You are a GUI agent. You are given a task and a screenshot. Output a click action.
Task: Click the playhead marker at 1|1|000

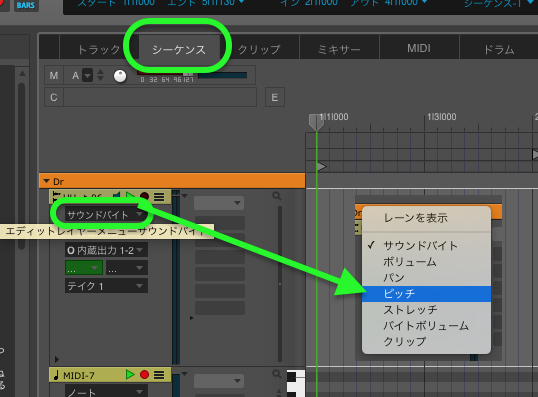(316, 122)
